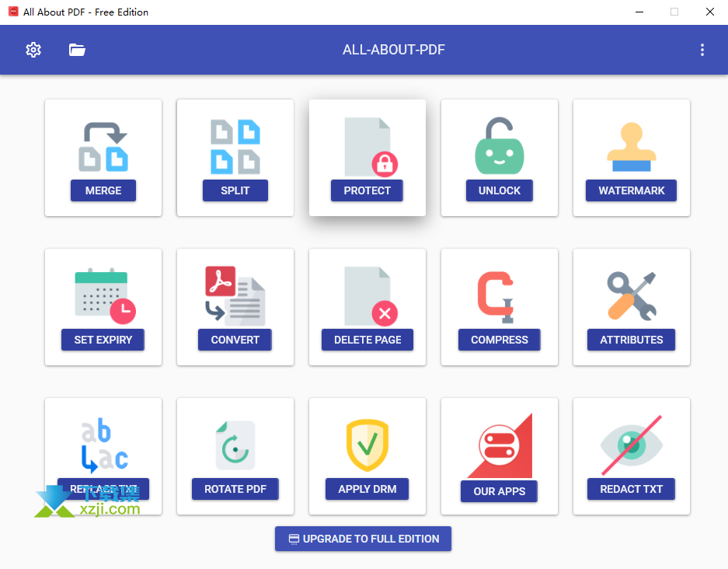Close the All About PDF window

(710, 12)
